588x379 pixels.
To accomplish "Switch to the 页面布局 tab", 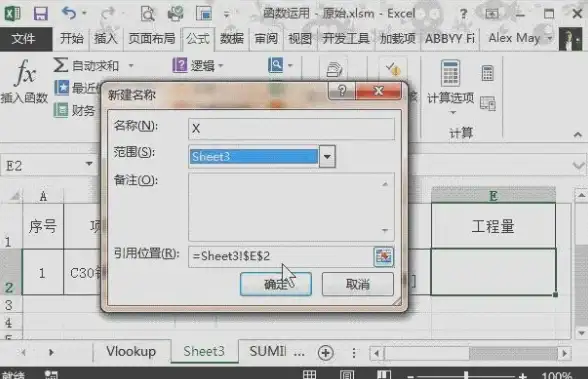I will point(152,38).
